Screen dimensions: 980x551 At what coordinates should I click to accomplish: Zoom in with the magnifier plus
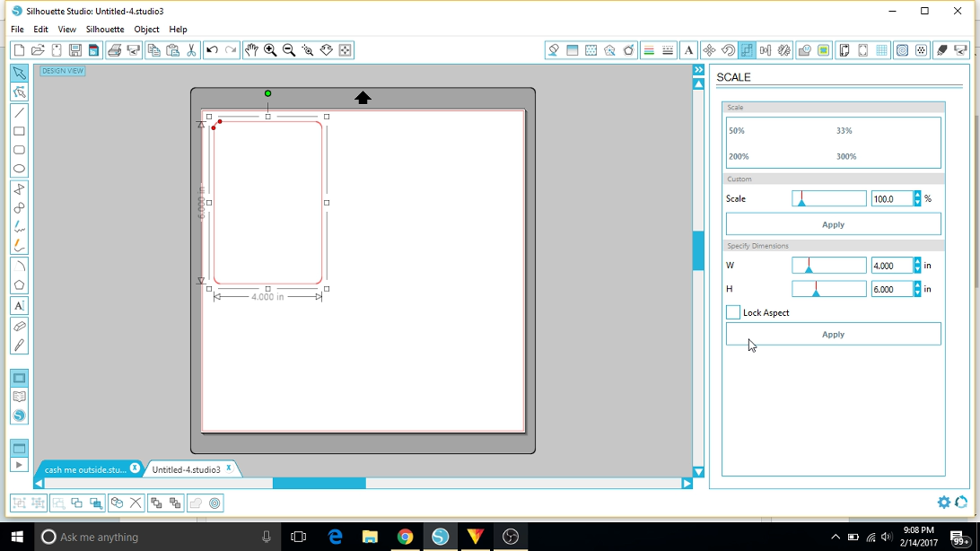[270, 50]
